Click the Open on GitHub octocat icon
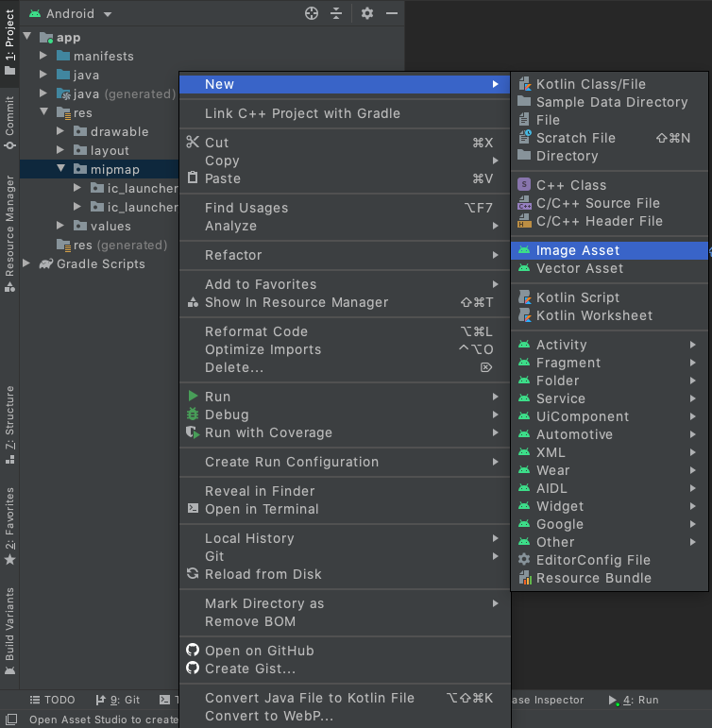 pos(193,650)
